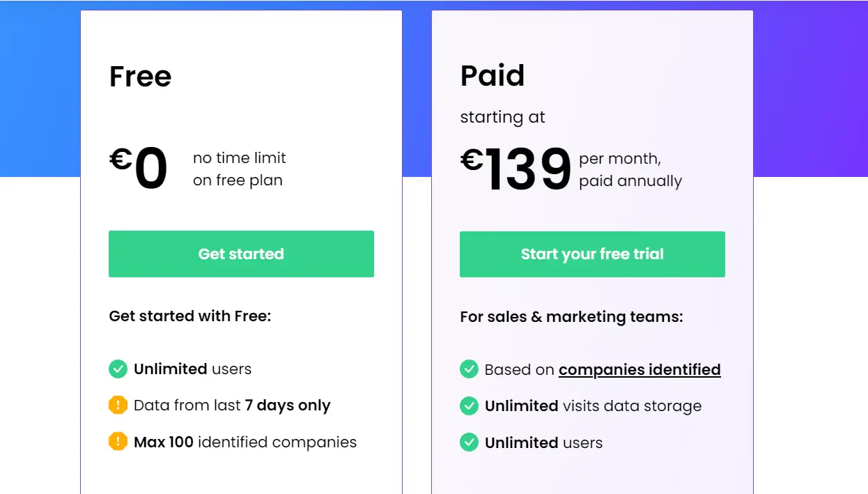This screenshot has width=868, height=494.
Task: Click the Get started button
Action: [x=241, y=254]
